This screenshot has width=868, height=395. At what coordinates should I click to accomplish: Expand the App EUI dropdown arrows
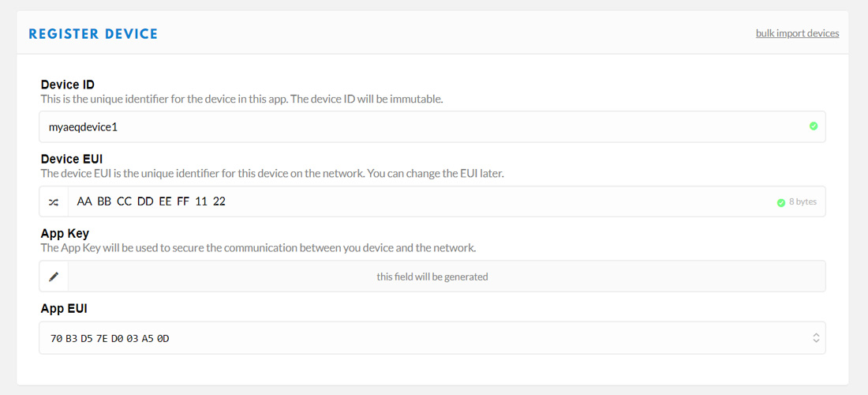point(815,337)
